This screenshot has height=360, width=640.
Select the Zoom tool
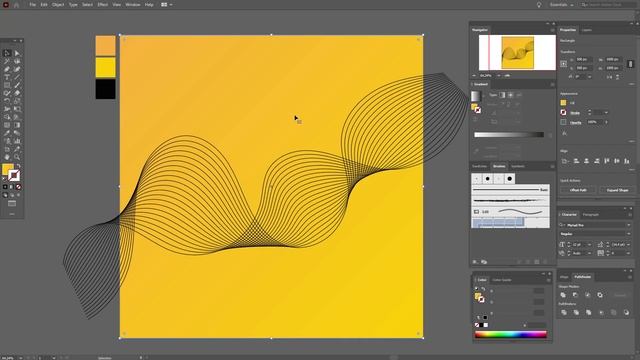pos(17,157)
